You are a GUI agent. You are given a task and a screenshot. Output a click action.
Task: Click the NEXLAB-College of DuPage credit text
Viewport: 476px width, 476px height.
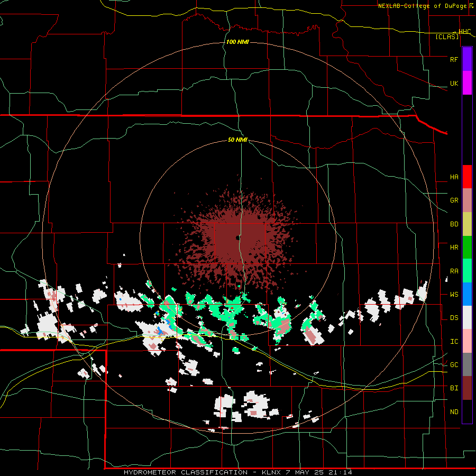(422, 6)
